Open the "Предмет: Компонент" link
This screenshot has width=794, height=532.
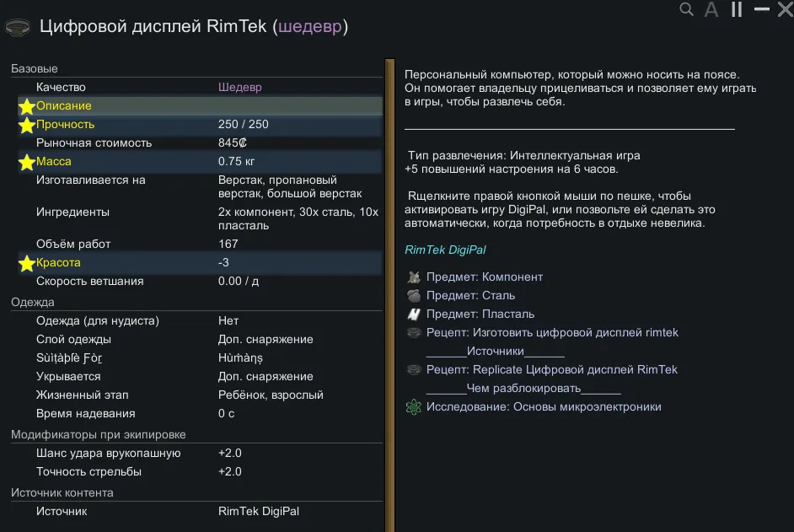pyautogui.click(x=484, y=277)
